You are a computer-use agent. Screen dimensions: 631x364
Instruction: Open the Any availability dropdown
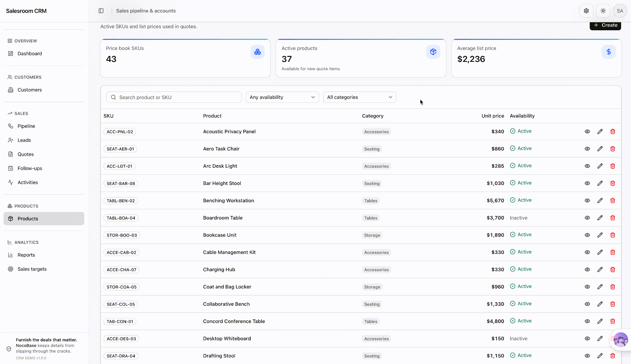282,97
